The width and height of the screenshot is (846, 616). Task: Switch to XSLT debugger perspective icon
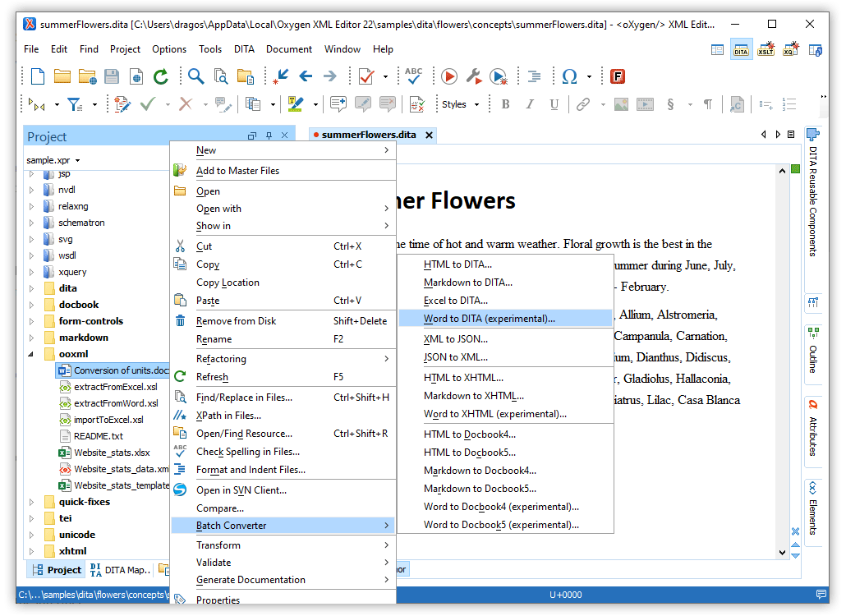[766, 49]
